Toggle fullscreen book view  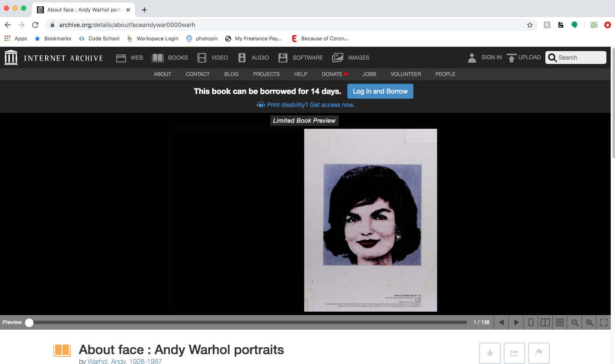click(604, 322)
